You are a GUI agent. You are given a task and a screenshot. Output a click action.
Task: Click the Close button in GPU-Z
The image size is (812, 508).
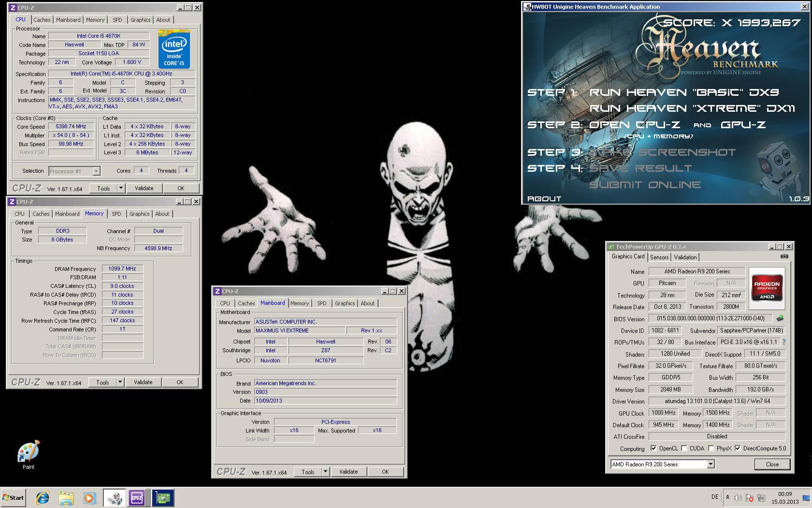(772, 464)
